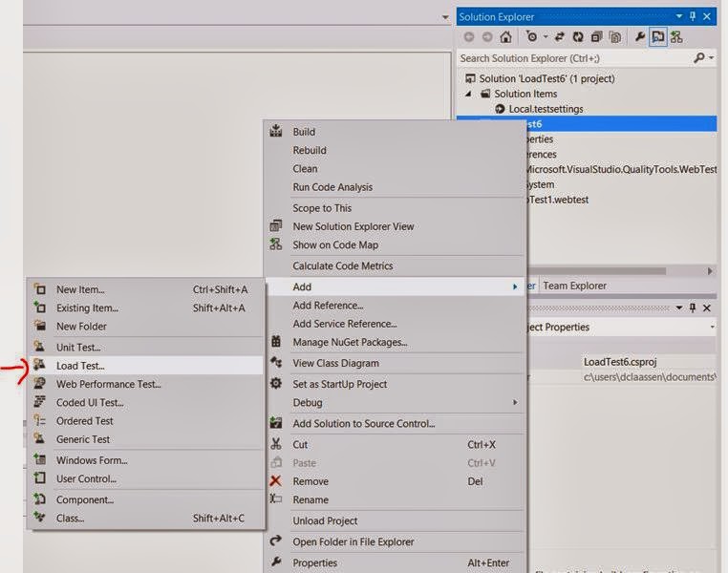Click the Show All Files icon
This screenshot has height=573, width=728.
point(615,36)
